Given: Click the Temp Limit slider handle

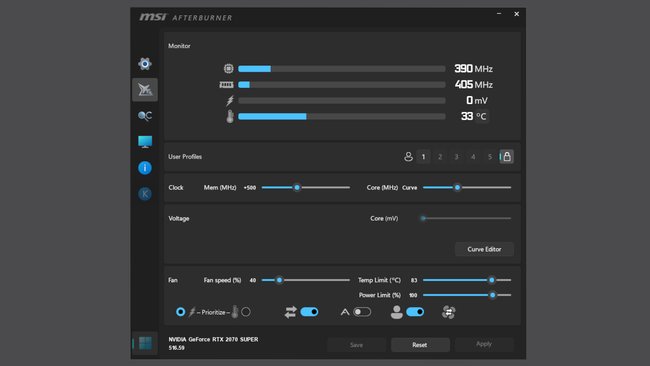Looking at the screenshot, I should 492,280.
